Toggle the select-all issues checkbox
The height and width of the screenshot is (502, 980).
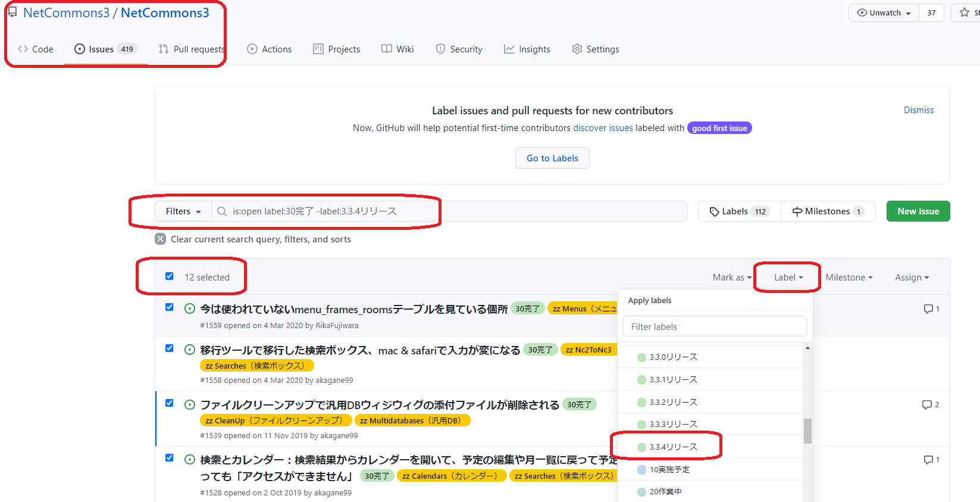pos(170,276)
